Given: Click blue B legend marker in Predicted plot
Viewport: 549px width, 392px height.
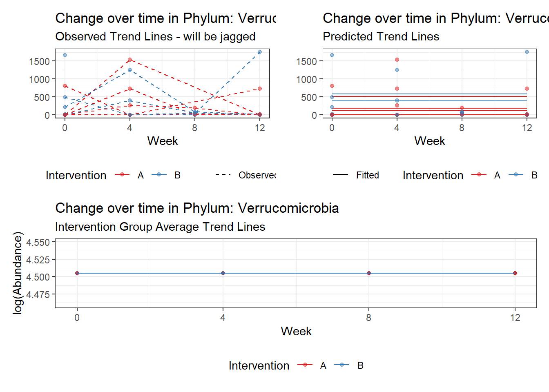Looking at the screenshot, I should point(516,175).
